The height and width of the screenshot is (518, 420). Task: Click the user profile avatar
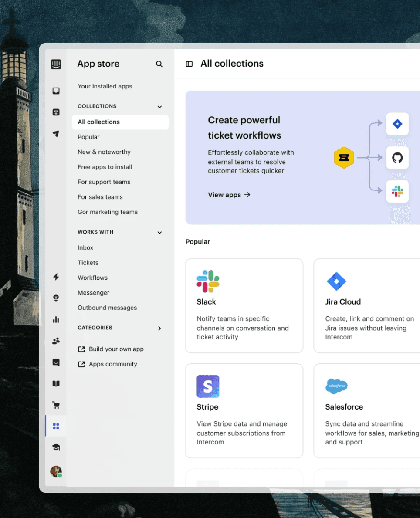point(56,471)
